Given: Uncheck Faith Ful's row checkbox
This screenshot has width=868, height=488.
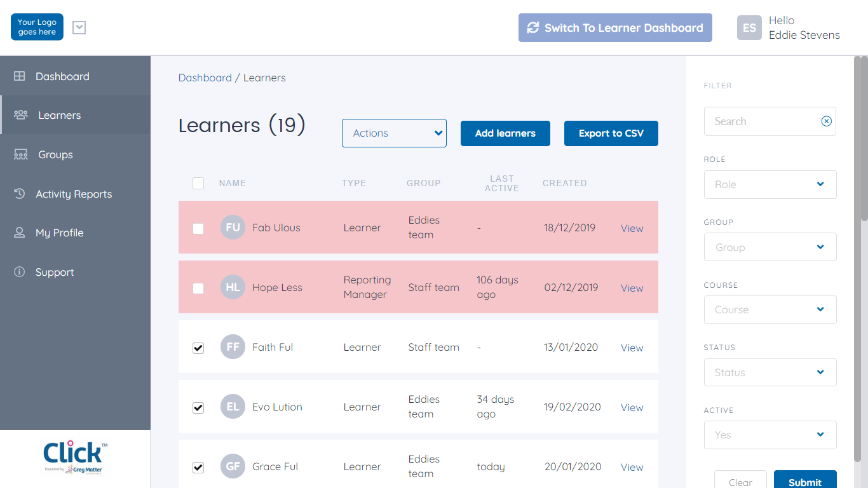Looking at the screenshot, I should click(x=198, y=348).
